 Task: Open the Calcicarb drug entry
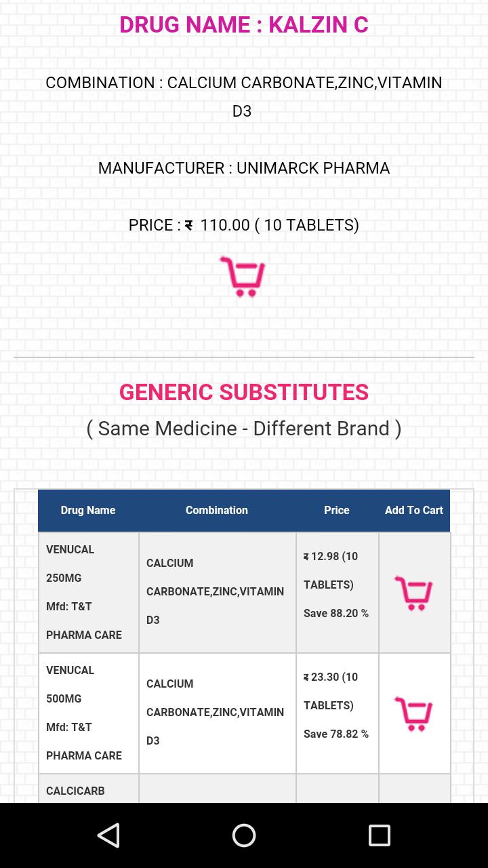point(75,791)
